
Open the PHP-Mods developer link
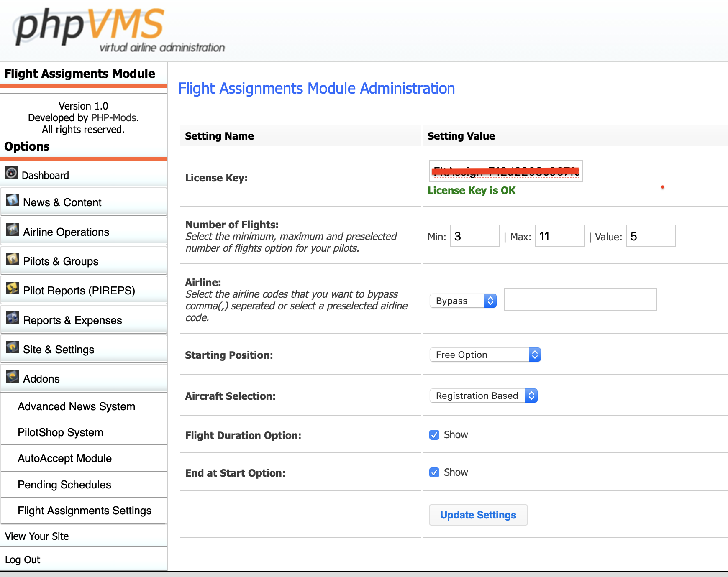[x=114, y=117]
